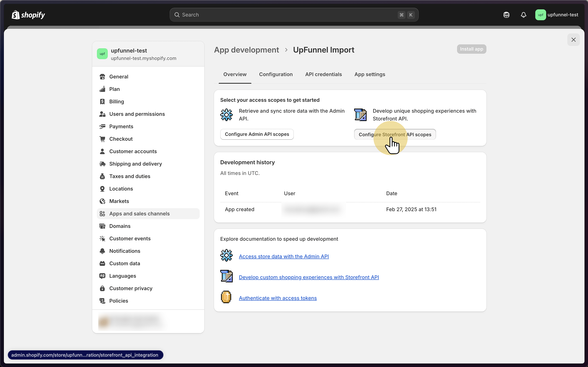Click App development breadcrumb link

pos(246,50)
